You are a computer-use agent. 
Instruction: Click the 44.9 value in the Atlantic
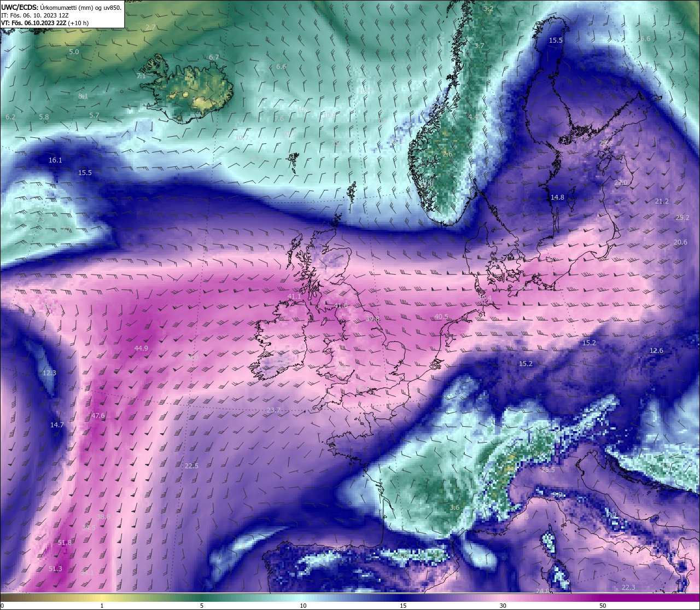click(x=141, y=348)
